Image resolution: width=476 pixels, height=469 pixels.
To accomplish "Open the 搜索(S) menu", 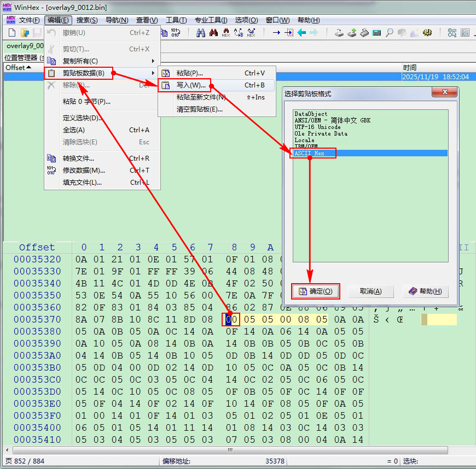I will 87,20.
